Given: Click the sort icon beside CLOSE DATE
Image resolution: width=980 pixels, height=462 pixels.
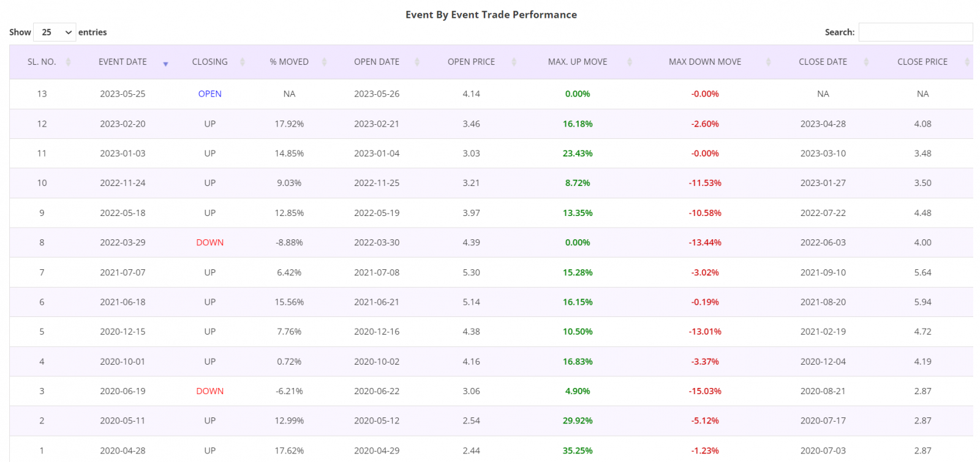Looking at the screenshot, I should 866,62.
